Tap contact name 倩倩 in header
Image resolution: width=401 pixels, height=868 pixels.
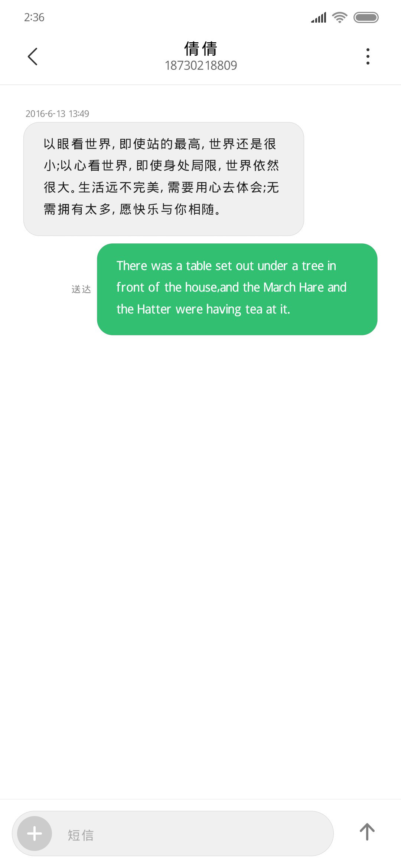[x=200, y=49]
